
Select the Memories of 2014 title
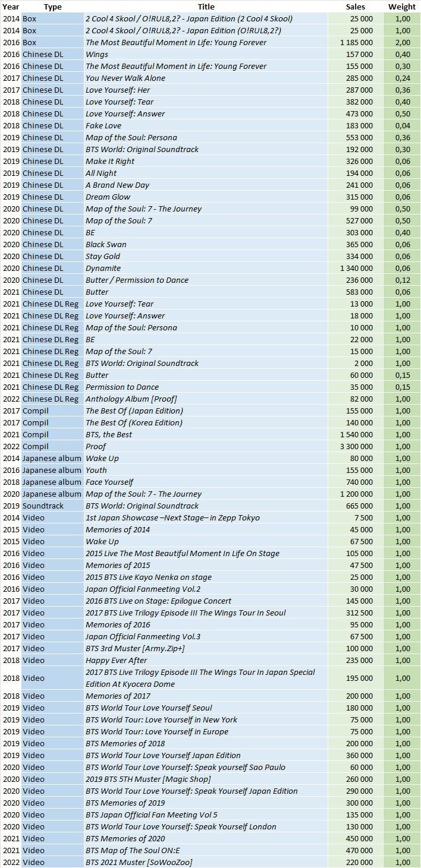(x=118, y=529)
